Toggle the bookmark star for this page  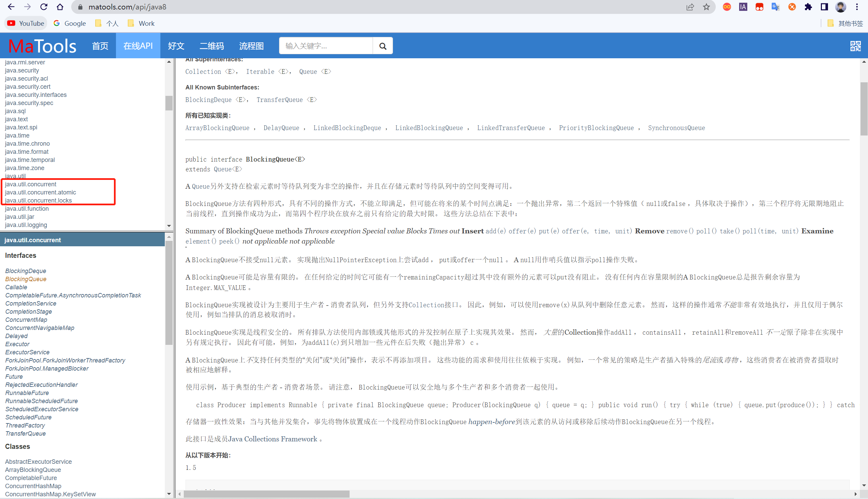tap(707, 7)
